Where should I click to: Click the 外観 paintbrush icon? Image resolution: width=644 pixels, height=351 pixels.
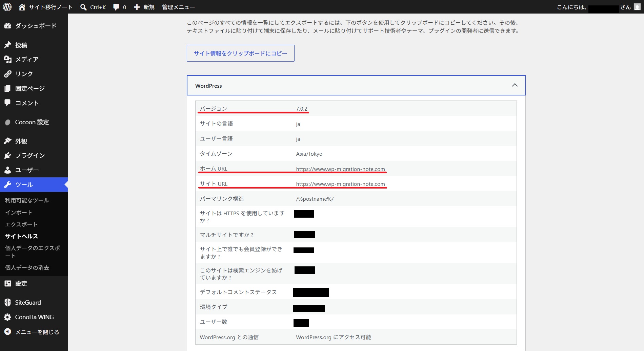[7, 141]
